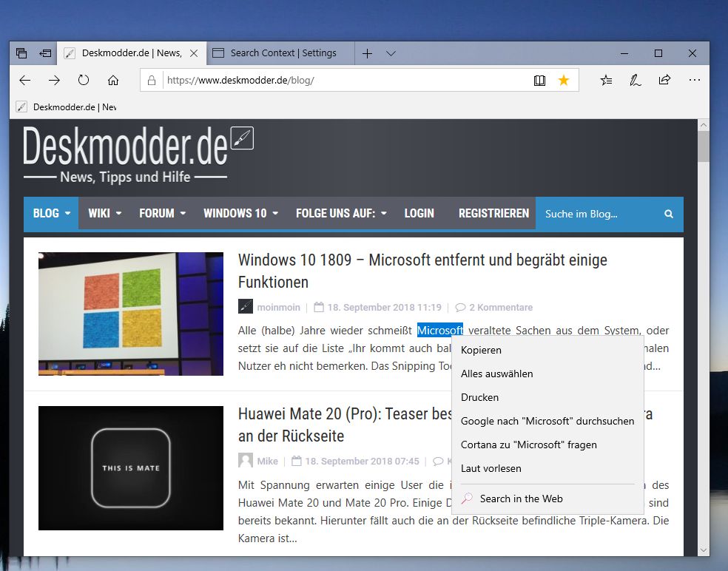
Task: Show tab previews chevron
Action: pyautogui.click(x=391, y=53)
